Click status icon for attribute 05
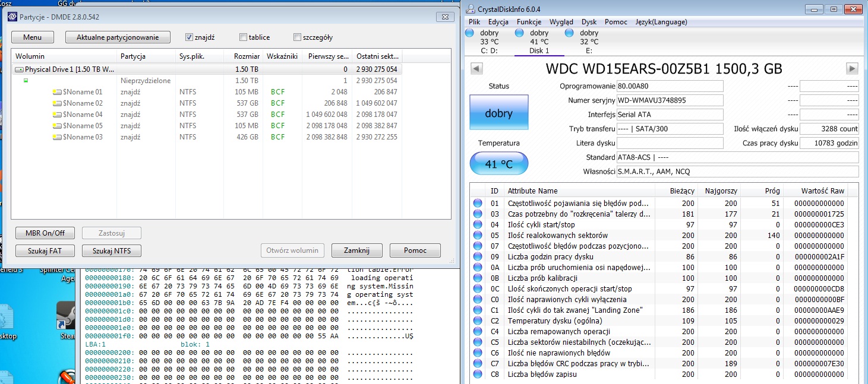Image resolution: width=868 pixels, height=384 pixels. click(478, 235)
